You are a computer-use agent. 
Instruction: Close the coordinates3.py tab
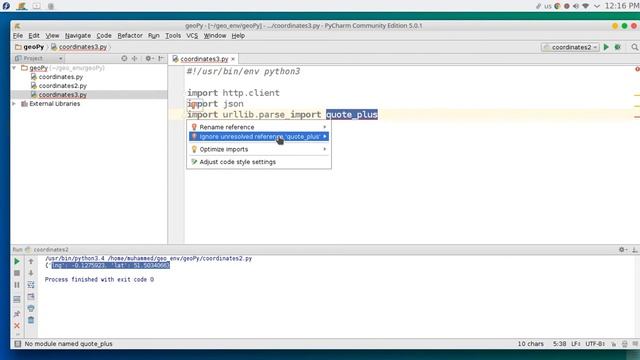233,59
